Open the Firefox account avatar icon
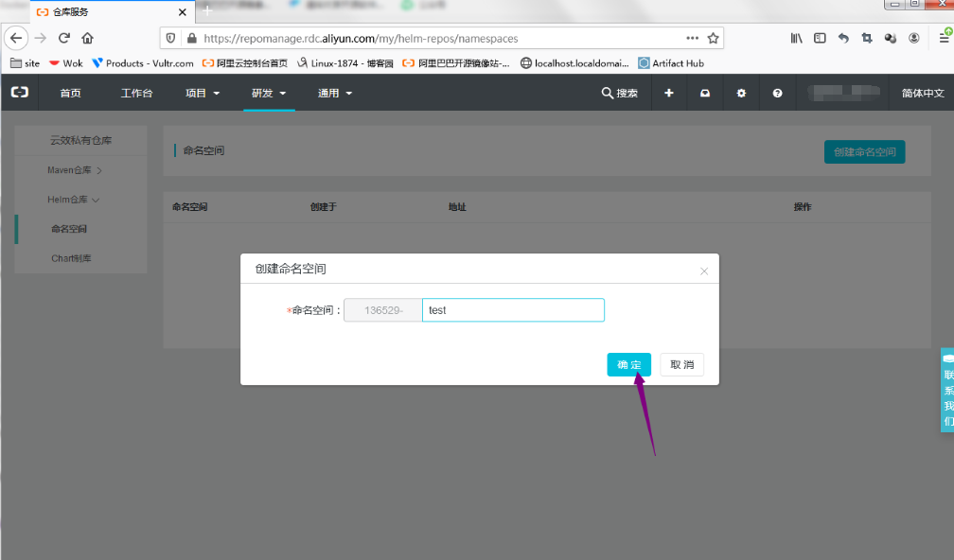 [x=914, y=38]
